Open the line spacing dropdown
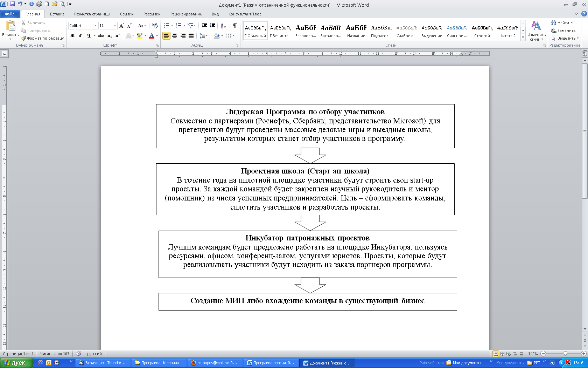The height and width of the screenshot is (368, 588). point(204,36)
